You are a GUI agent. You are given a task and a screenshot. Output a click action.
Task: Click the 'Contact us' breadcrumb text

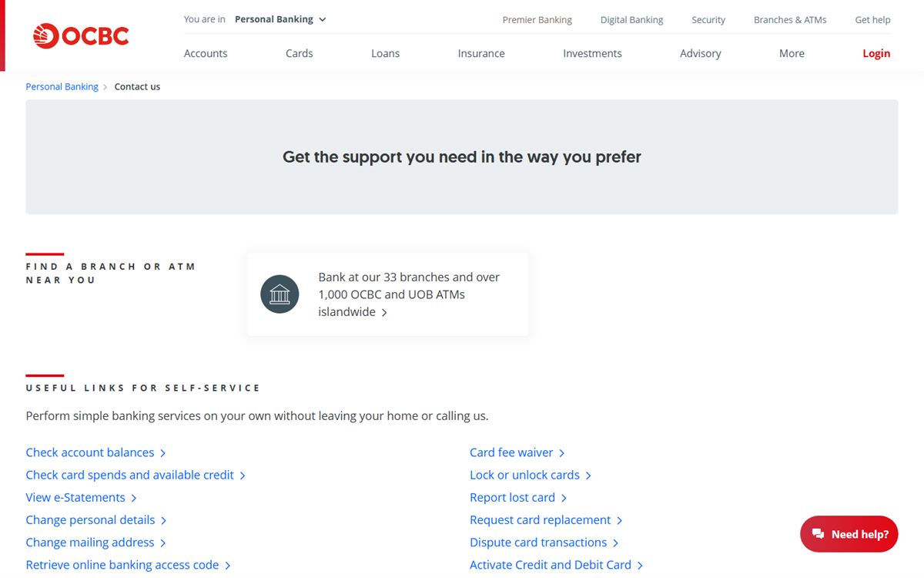tap(137, 86)
